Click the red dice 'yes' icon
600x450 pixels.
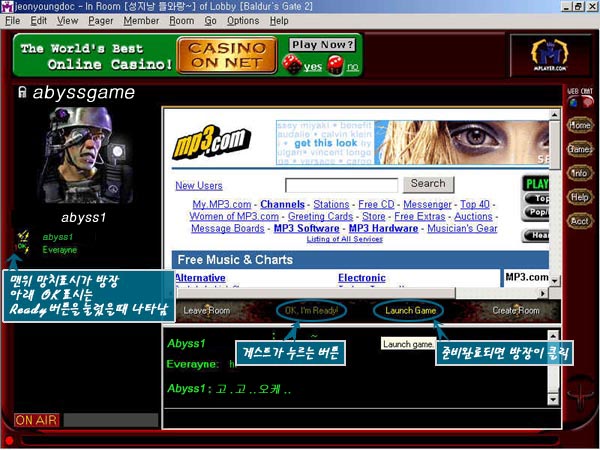[292, 64]
